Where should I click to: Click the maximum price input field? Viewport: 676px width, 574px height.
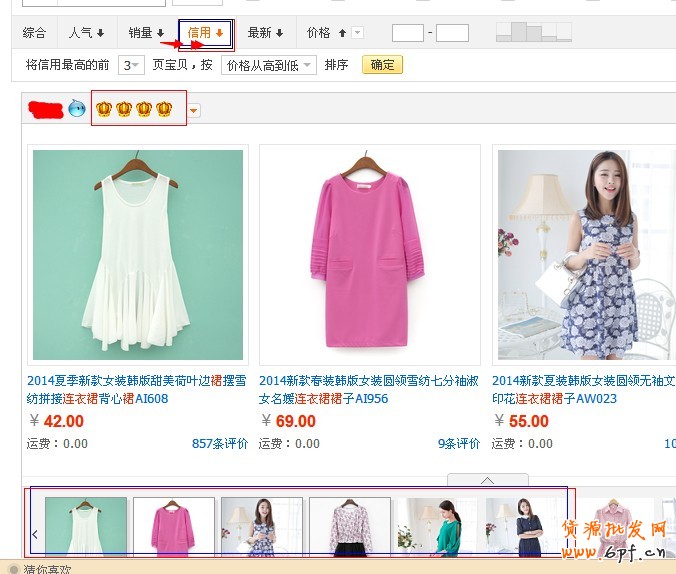452,33
